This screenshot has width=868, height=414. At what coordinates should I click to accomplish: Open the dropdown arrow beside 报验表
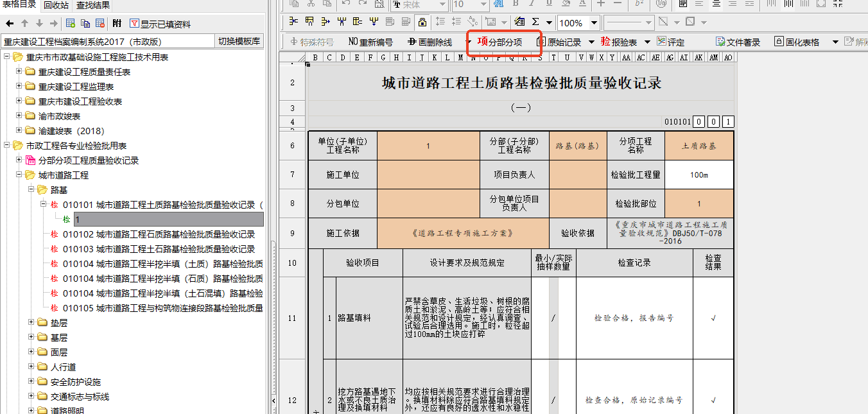[647, 42]
